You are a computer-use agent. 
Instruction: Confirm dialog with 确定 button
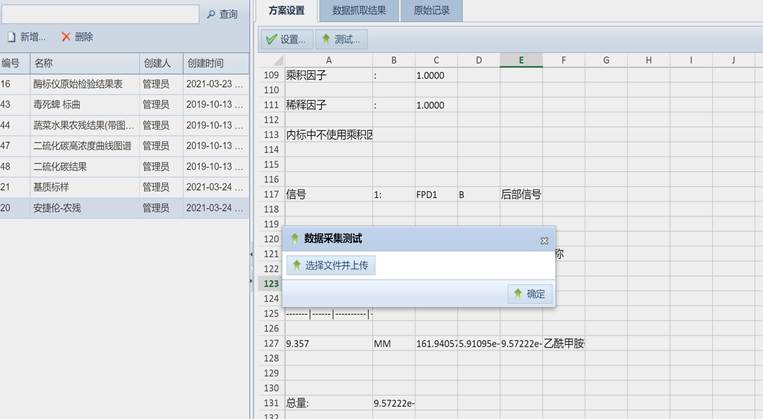(x=529, y=294)
